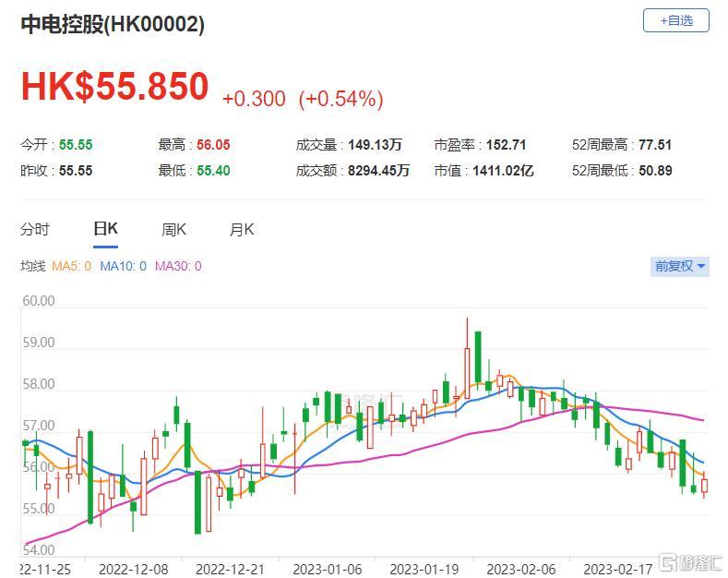The image size is (728, 578).
Task: Open the 周K weekly chart tab
Action: click(173, 230)
